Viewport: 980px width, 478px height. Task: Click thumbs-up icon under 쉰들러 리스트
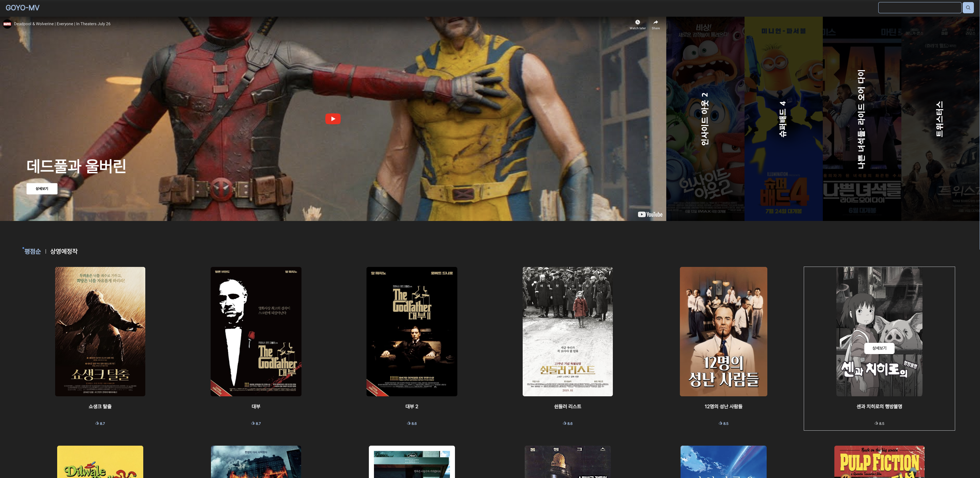point(565,423)
